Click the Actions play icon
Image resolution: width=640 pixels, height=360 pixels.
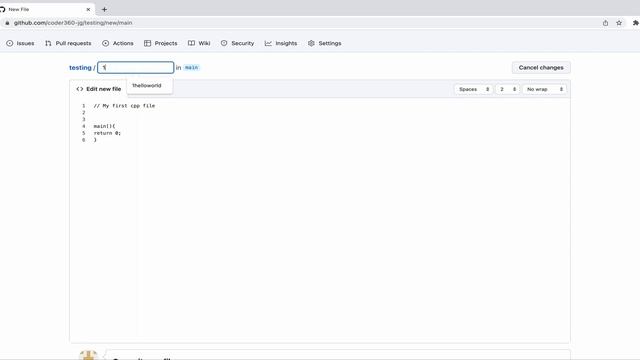[106, 43]
